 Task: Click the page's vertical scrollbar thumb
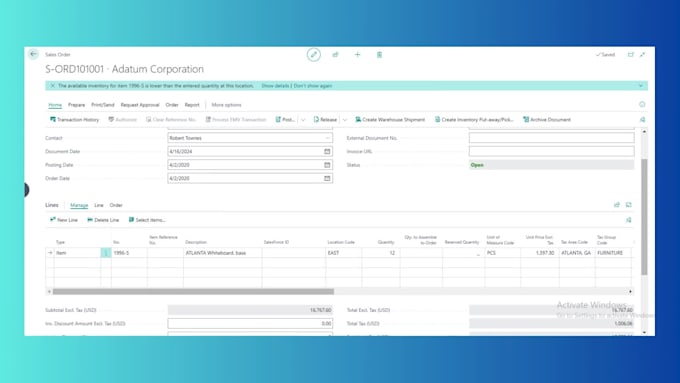644,217
